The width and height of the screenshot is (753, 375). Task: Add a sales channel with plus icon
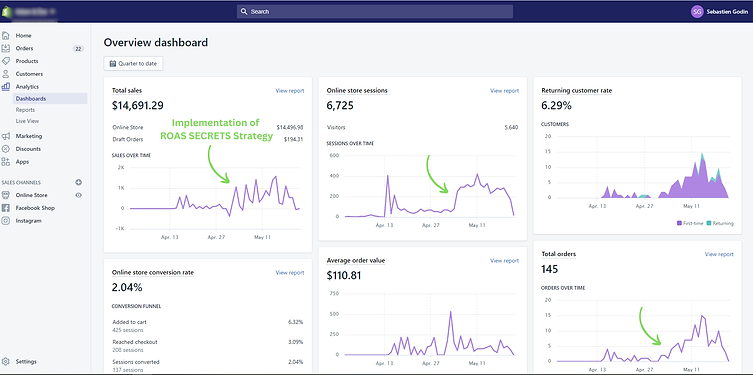[79, 182]
